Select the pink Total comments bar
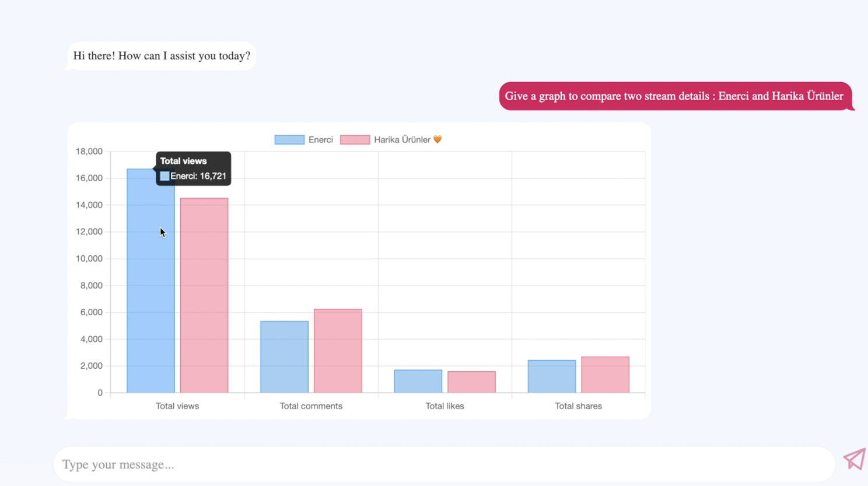868x486 pixels. click(x=337, y=350)
